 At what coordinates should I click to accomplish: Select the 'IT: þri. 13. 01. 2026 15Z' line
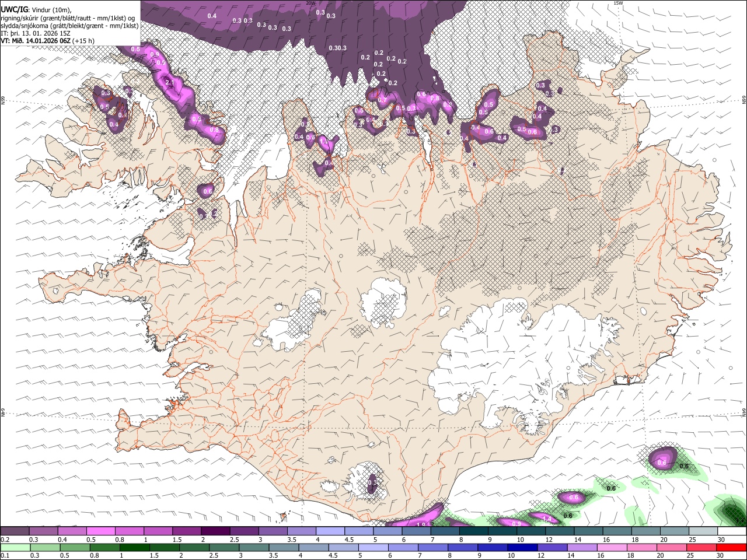coord(36,33)
